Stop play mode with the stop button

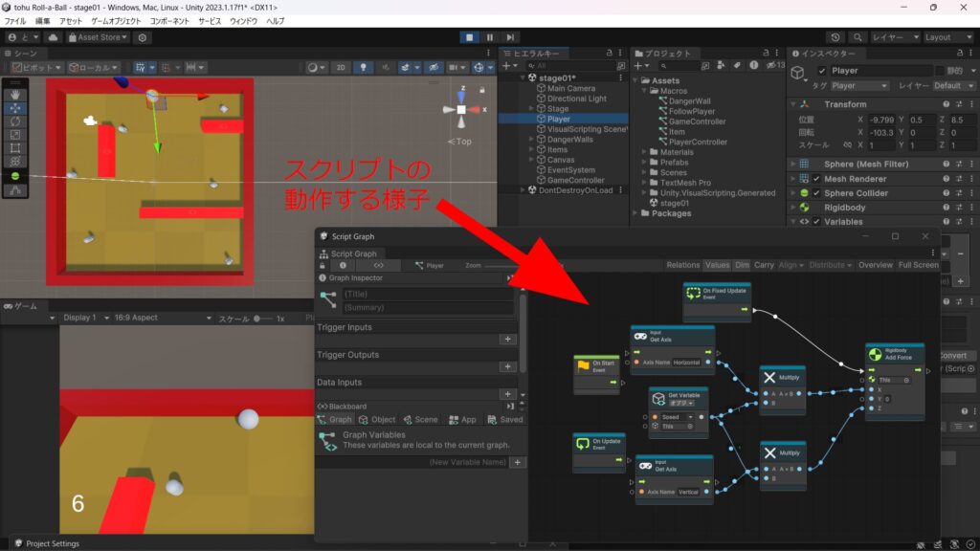pyautogui.click(x=469, y=37)
